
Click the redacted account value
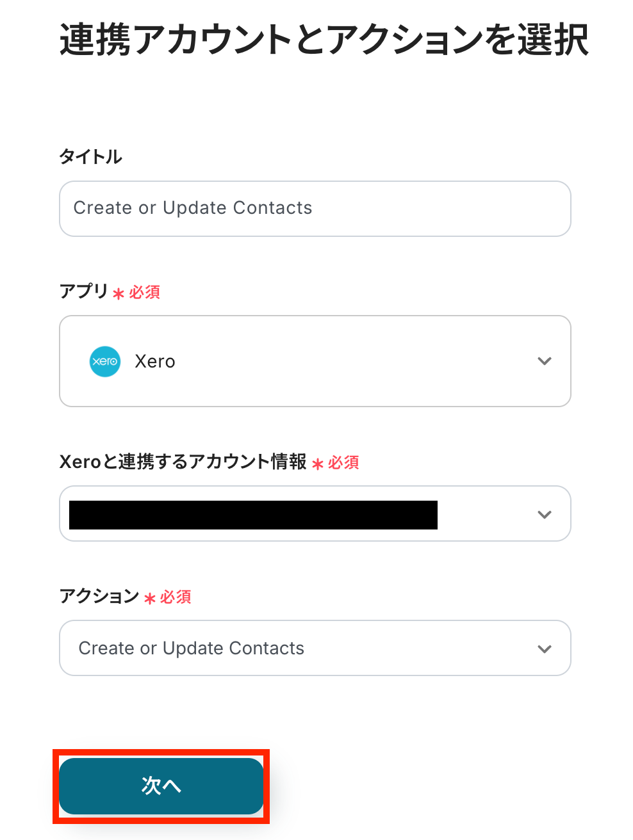click(x=253, y=515)
